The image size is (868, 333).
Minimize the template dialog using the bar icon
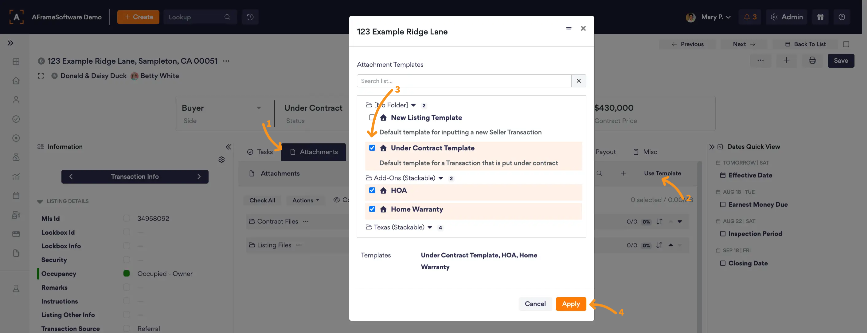click(569, 28)
